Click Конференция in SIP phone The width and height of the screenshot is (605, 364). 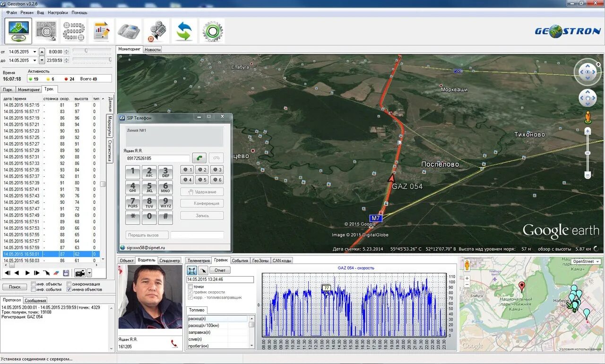[x=202, y=204]
